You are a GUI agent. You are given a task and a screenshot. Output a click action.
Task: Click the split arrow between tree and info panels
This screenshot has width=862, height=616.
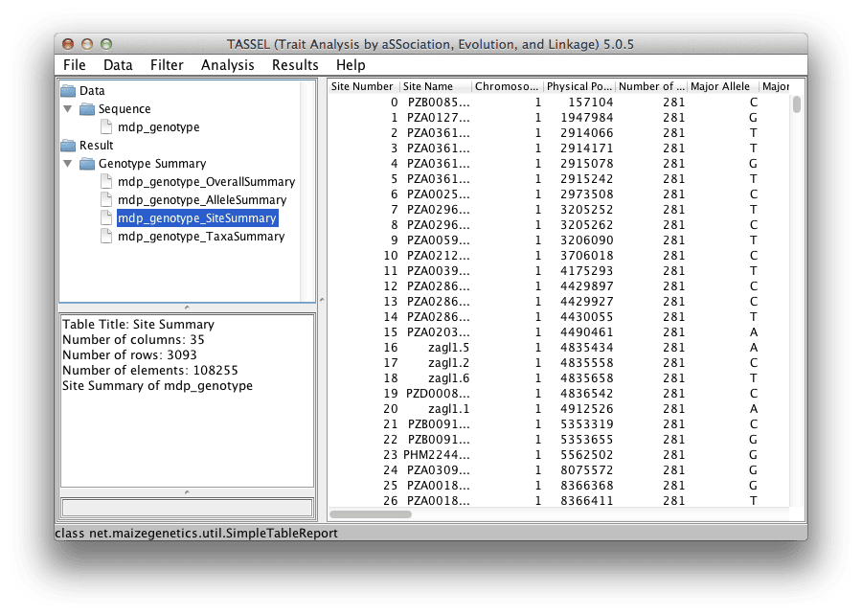[187, 308]
